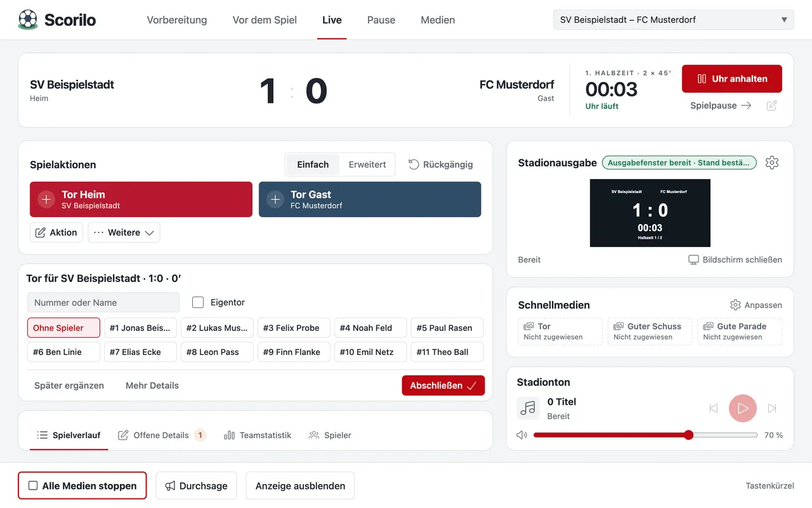Pause the clock with Uhr anhalten
Image resolution: width=812 pixels, height=508 pixels.
pos(732,79)
